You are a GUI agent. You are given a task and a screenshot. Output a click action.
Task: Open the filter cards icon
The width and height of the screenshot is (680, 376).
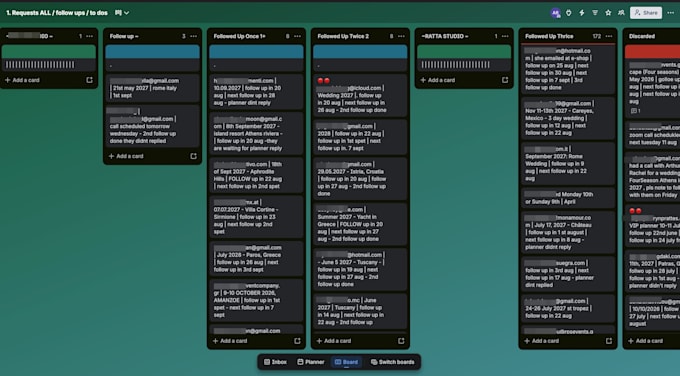595,13
